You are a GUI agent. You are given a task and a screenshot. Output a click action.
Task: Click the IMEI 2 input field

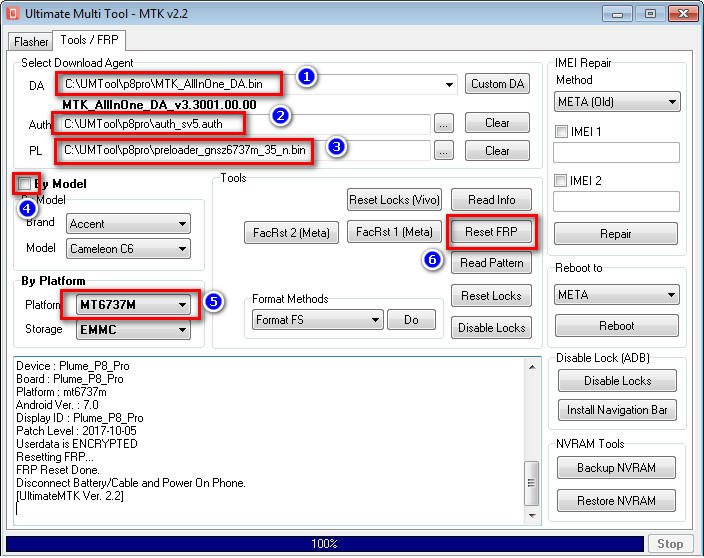(x=616, y=202)
